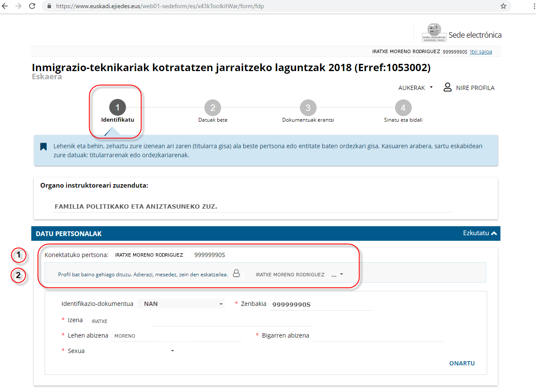This screenshot has height=392, width=536.
Task: Open the AUKERAK dropdown menu
Action: (x=415, y=88)
